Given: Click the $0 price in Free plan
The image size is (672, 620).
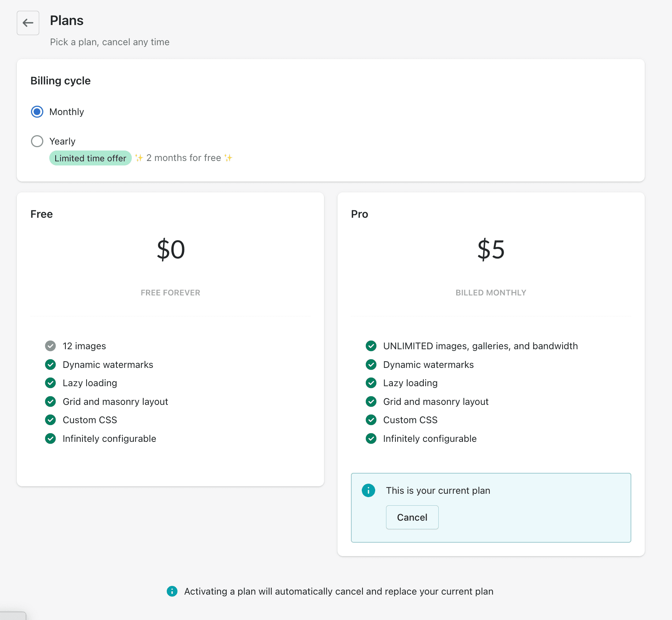Looking at the screenshot, I should coord(171,249).
